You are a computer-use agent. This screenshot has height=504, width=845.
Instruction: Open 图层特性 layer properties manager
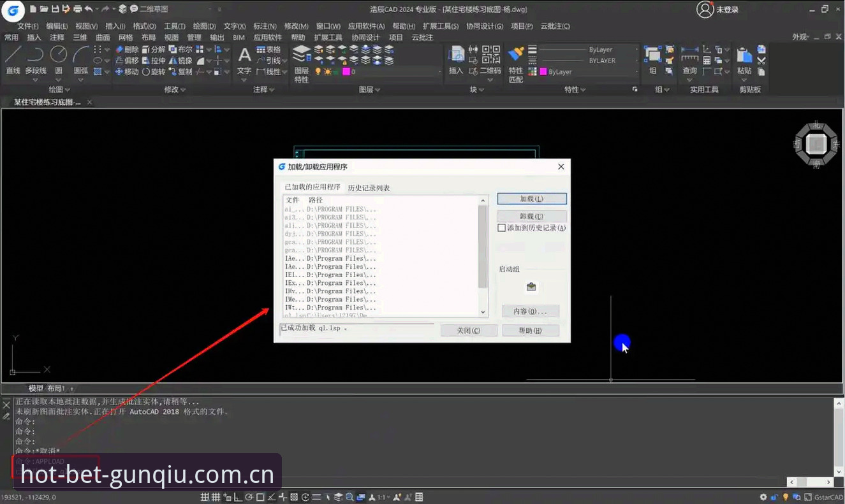coord(302,64)
